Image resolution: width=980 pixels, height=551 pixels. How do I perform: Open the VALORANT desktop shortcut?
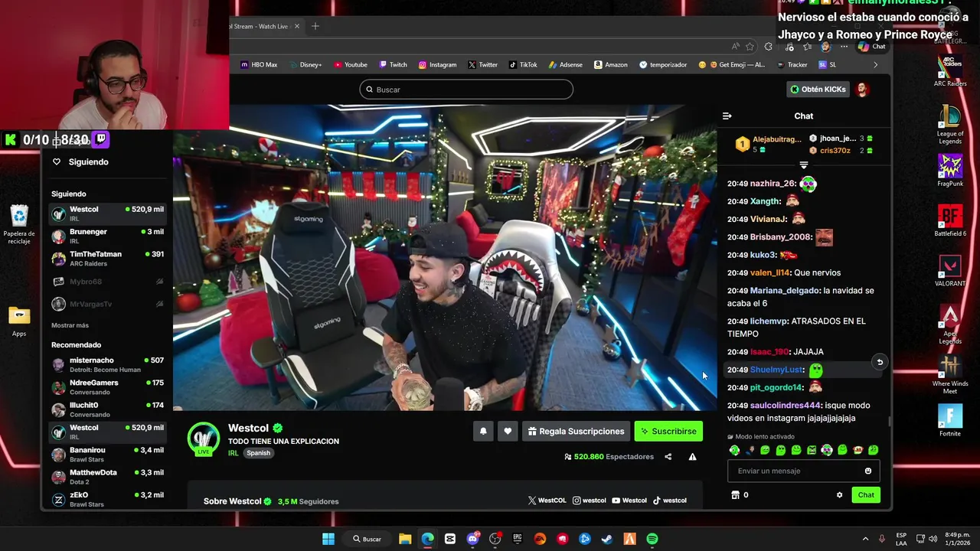pyautogui.click(x=950, y=272)
